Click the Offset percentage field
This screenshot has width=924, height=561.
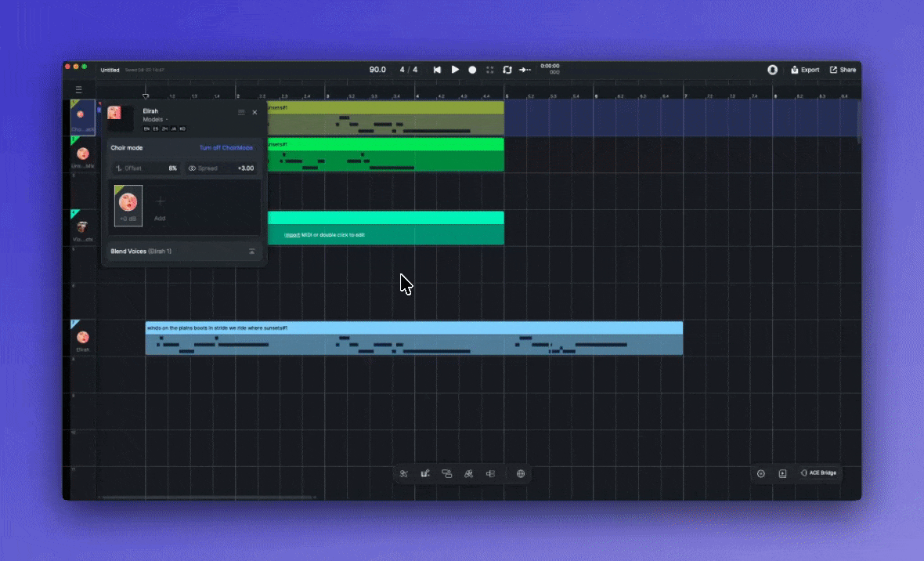147,168
